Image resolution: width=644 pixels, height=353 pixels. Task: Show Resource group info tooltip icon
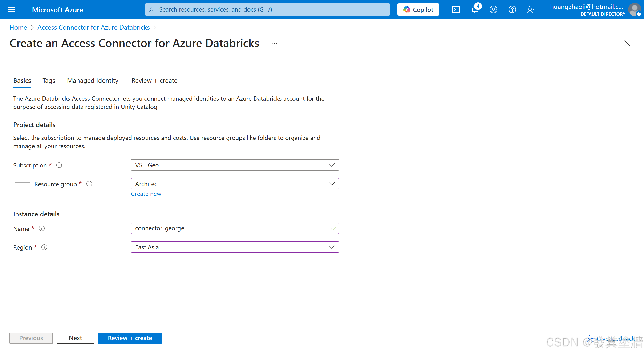(89, 184)
